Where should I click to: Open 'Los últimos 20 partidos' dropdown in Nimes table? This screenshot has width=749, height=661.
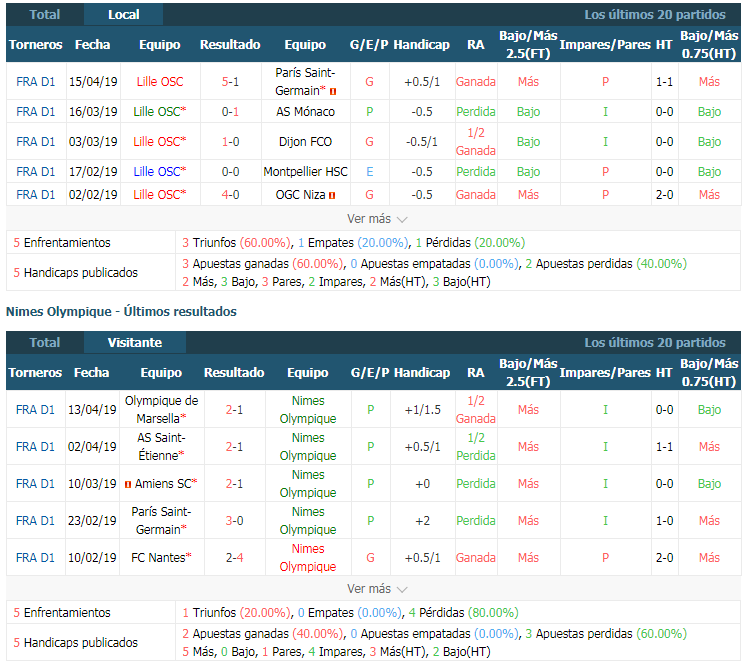click(x=654, y=342)
